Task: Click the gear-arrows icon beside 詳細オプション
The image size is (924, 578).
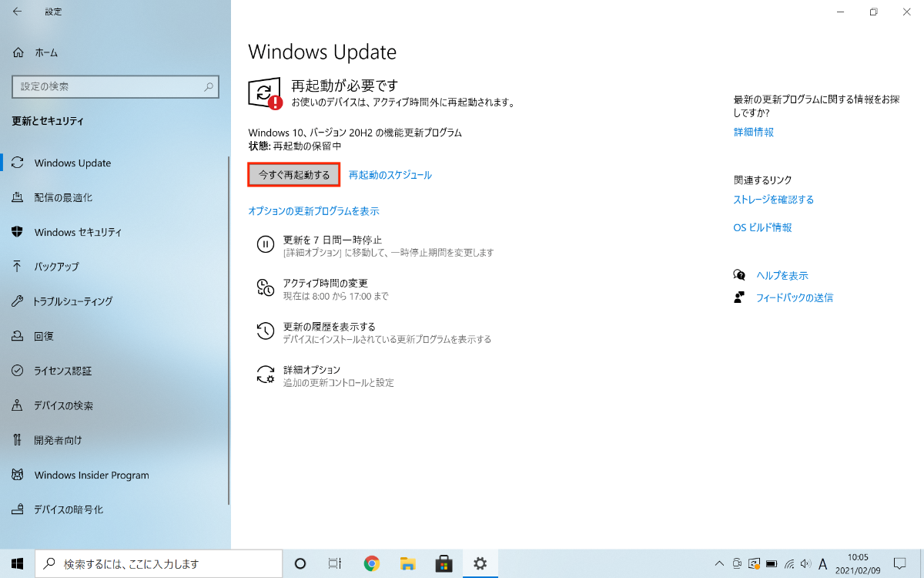Action: pyautogui.click(x=265, y=375)
